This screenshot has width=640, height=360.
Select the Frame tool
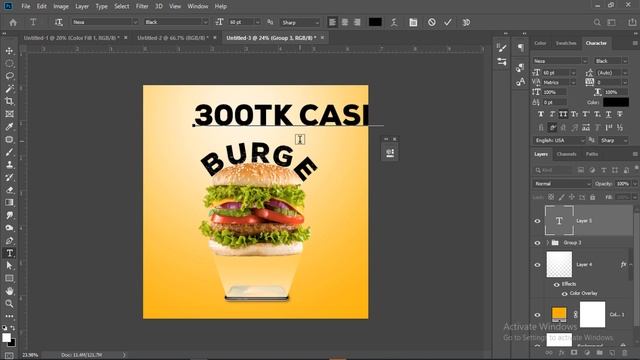click(9, 114)
